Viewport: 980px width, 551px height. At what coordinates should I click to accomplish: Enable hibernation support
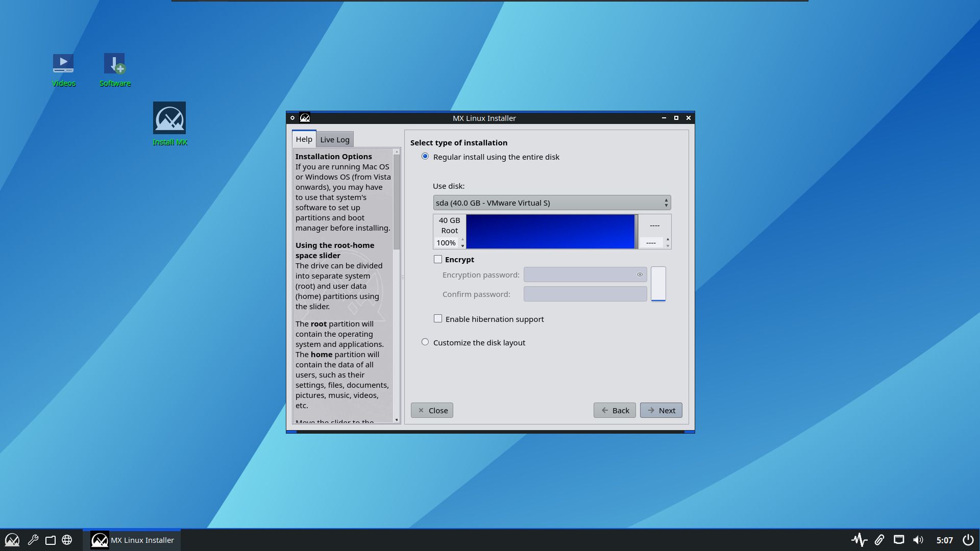click(438, 318)
